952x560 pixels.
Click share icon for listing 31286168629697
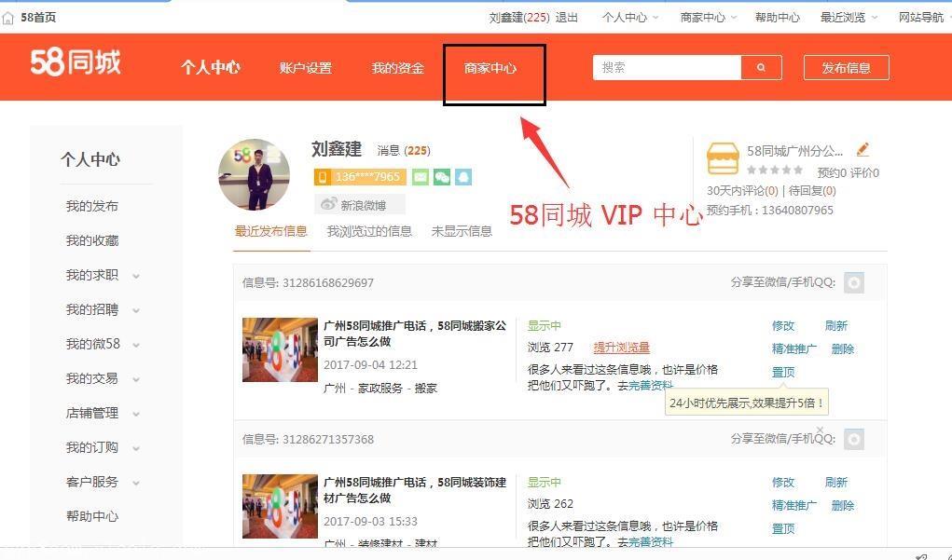(854, 282)
